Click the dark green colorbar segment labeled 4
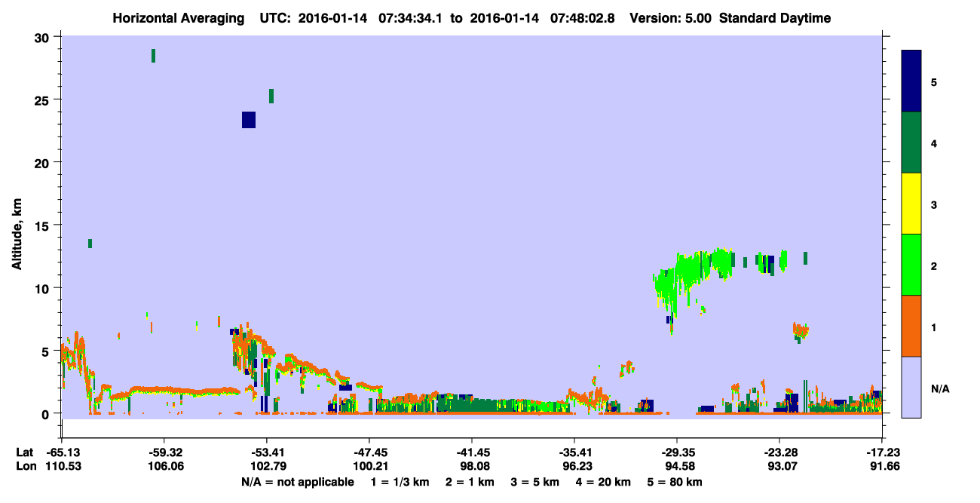Screen dimensions: 980x503 pyautogui.click(x=911, y=143)
